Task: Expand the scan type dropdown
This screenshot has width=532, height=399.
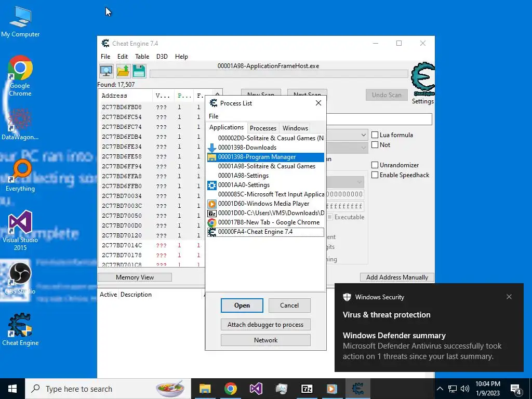Action: coord(363,135)
